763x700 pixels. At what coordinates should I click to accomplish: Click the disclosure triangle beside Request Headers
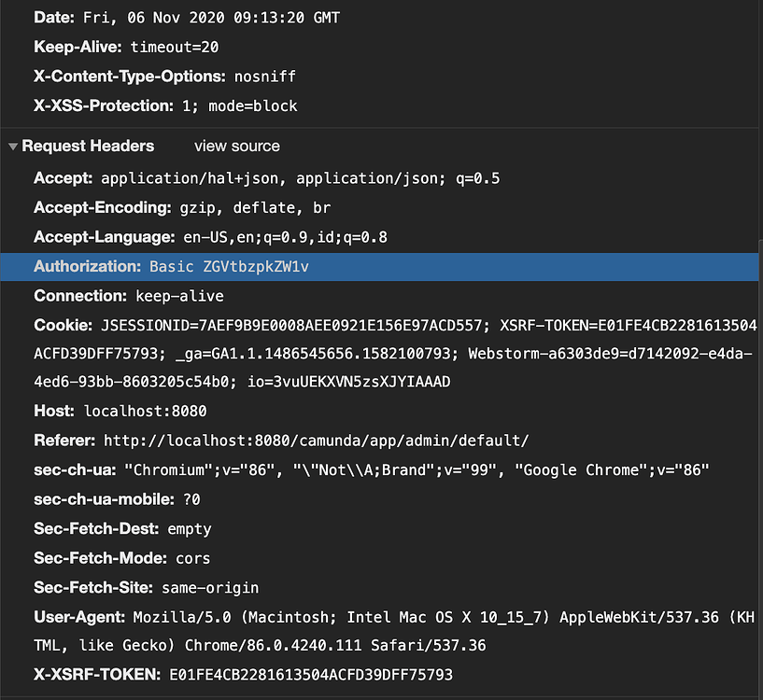tap(11, 146)
